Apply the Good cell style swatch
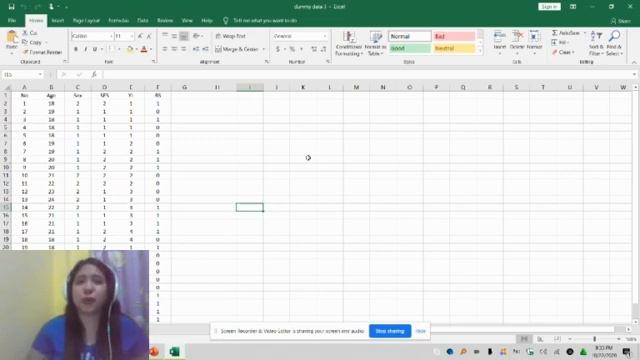Image resolution: width=640 pixels, height=360 pixels. pyautogui.click(x=409, y=48)
